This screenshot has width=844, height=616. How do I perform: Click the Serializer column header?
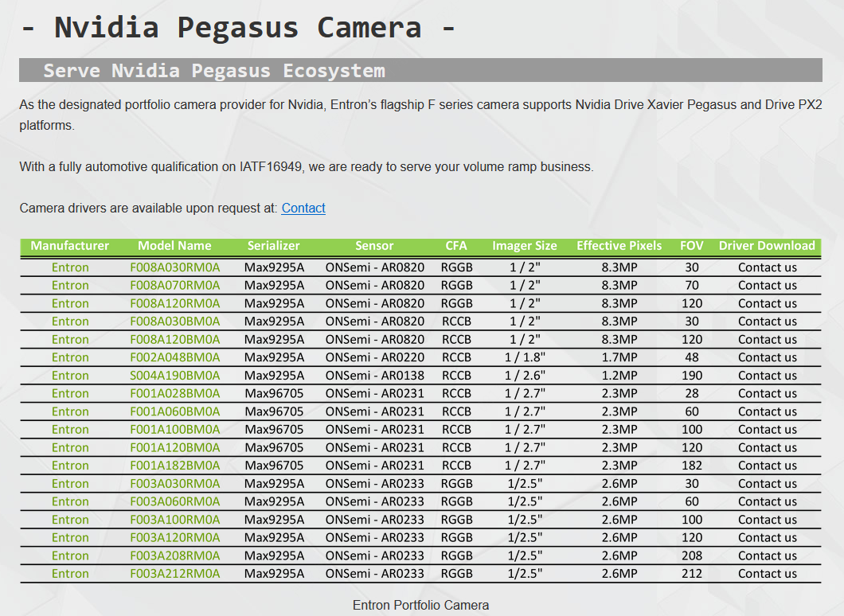pyautogui.click(x=273, y=246)
